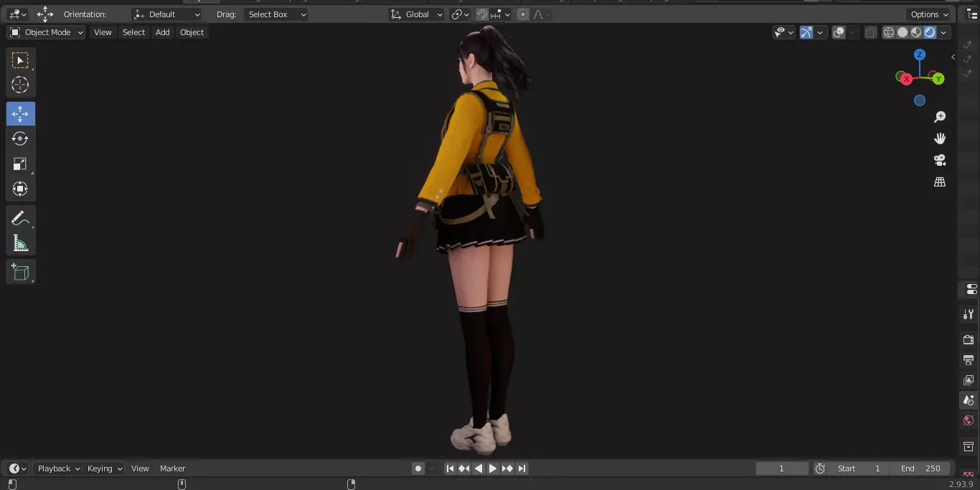Toggle viewport overlays

(x=839, y=32)
